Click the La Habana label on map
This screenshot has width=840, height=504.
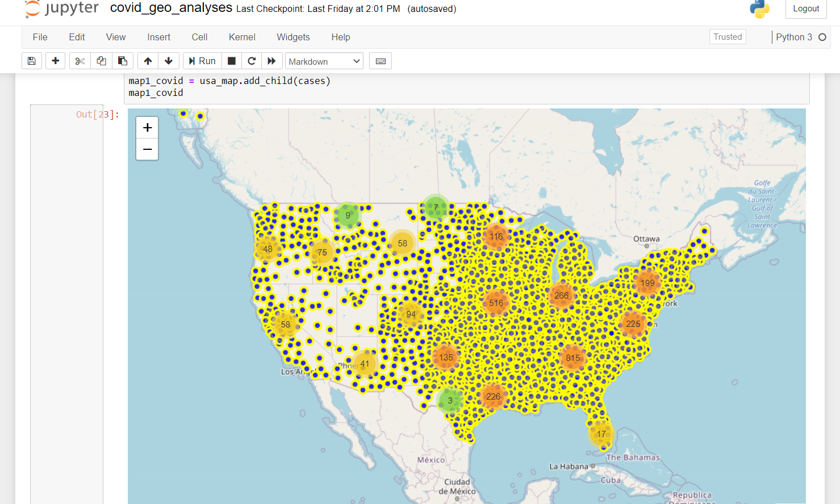pyautogui.click(x=569, y=467)
